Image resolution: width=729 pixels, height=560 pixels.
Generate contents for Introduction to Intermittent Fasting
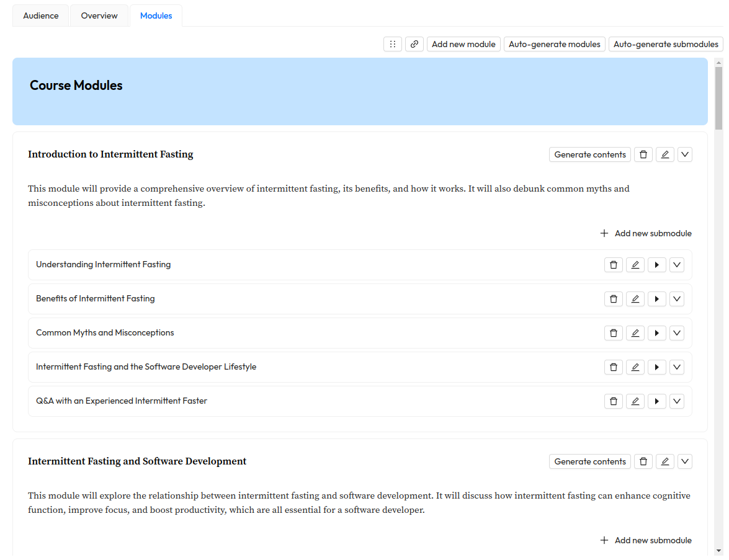click(x=590, y=154)
